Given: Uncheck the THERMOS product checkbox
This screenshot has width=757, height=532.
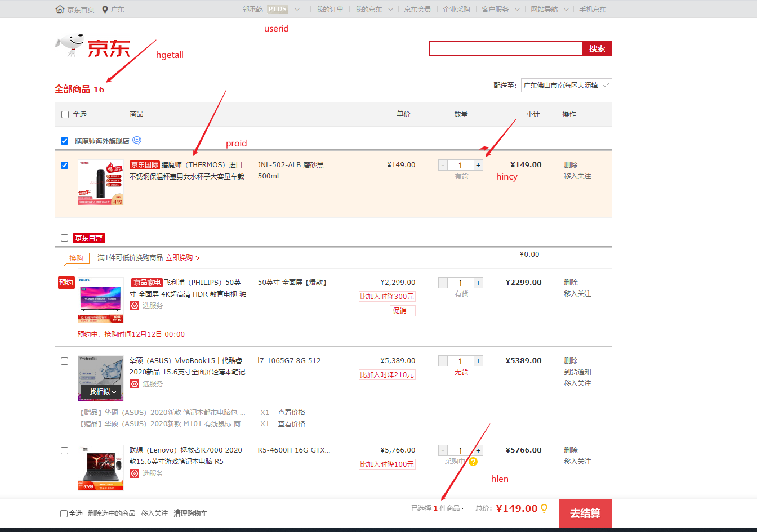Looking at the screenshot, I should point(65,165).
